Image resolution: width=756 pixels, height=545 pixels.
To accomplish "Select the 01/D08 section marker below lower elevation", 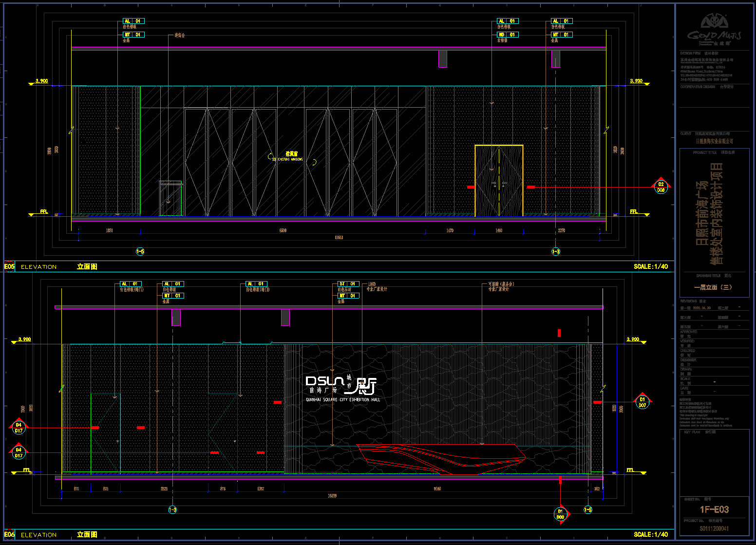I will (x=560, y=514).
